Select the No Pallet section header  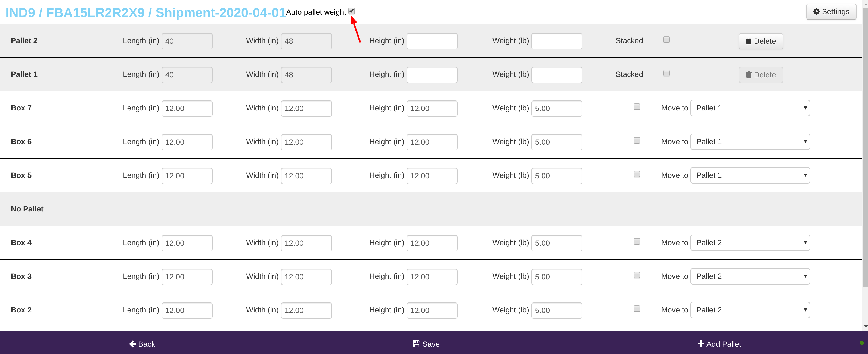click(27, 209)
